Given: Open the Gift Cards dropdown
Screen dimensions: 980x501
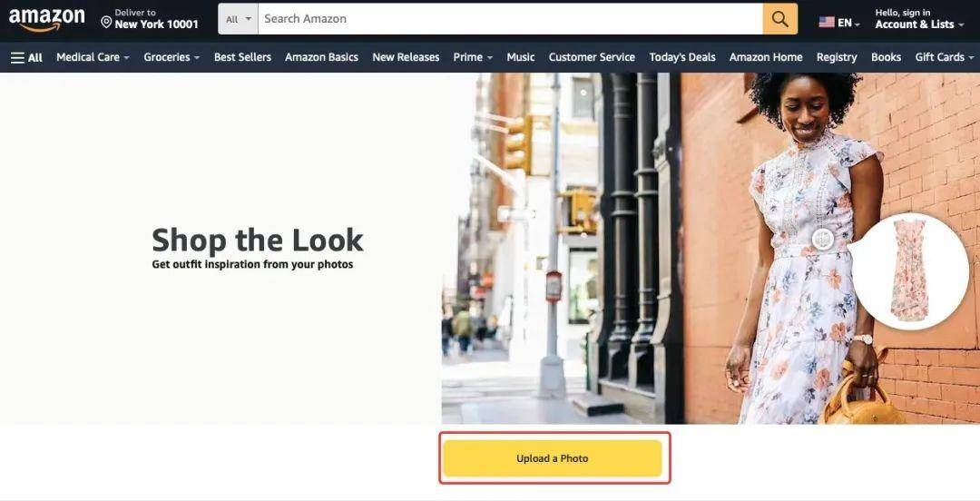Looking at the screenshot, I should click(x=945, y=57).
